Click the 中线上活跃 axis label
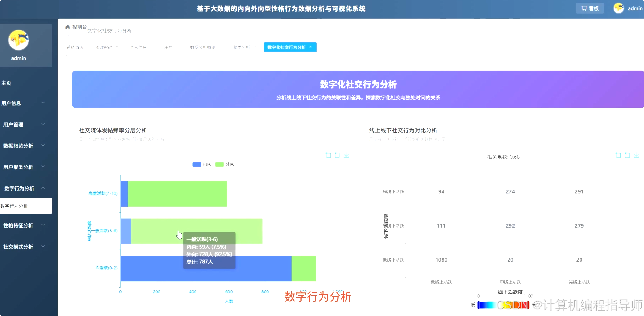This screenshot has width=644, height=316. (510, 282)
